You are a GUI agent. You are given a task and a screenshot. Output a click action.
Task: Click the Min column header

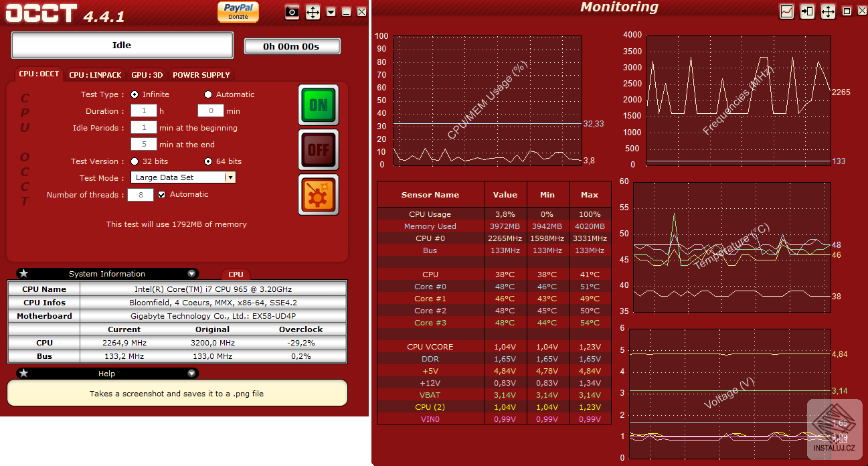[547, 195]
